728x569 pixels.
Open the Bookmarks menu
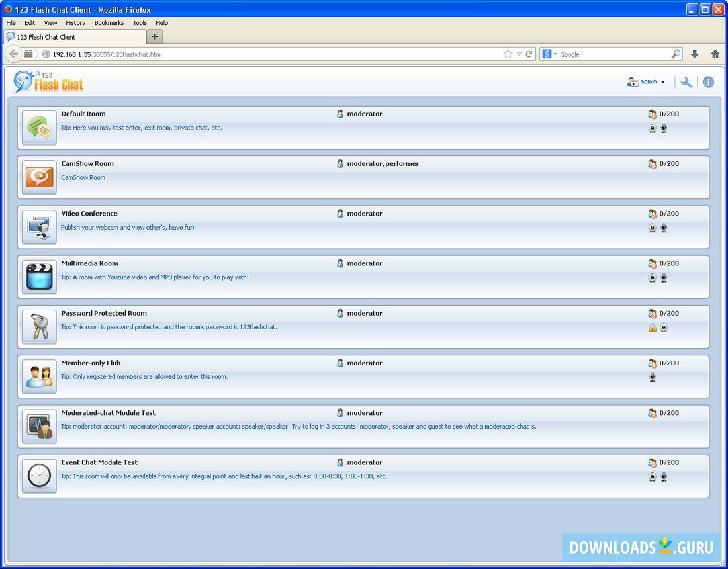(109, 23)
